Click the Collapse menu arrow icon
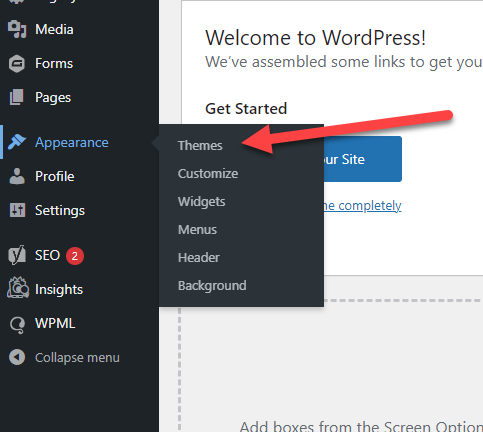This screenshot has width=483, height=432. (17, 357)
